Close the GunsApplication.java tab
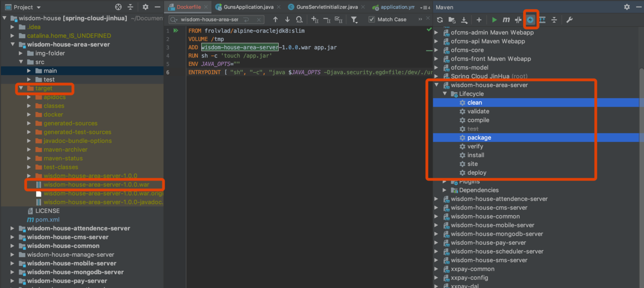The image size is (644, 288). (x=279, y=7)
